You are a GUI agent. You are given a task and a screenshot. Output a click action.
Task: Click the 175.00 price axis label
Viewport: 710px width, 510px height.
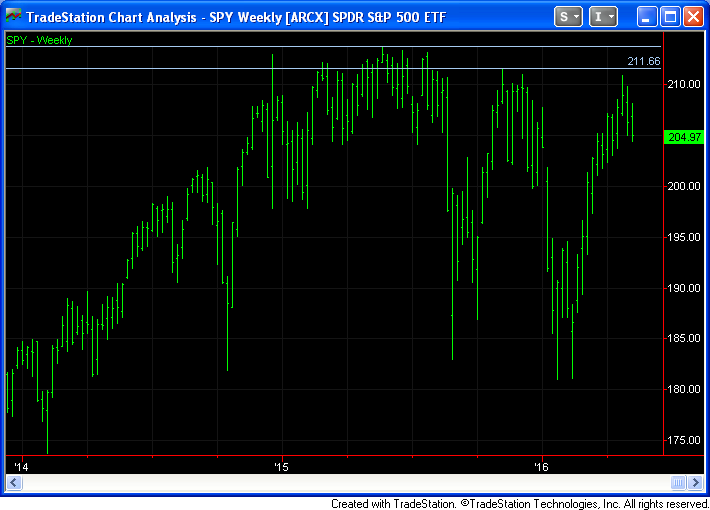click(x=684, y=440)
